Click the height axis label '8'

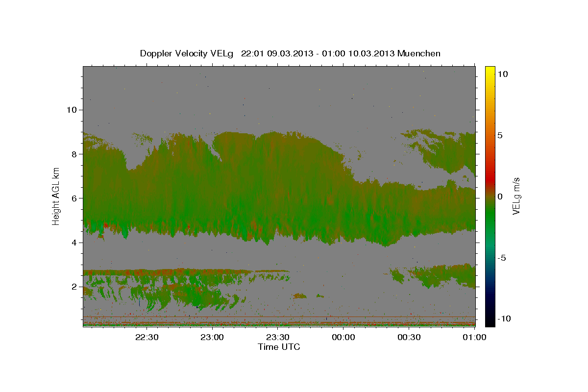[74, 154]
